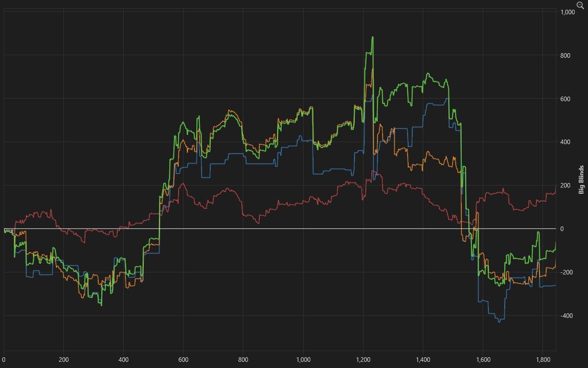Click the 200 tick label on the horizontal axis
588x368 pixels.
(x=64, y=359)
